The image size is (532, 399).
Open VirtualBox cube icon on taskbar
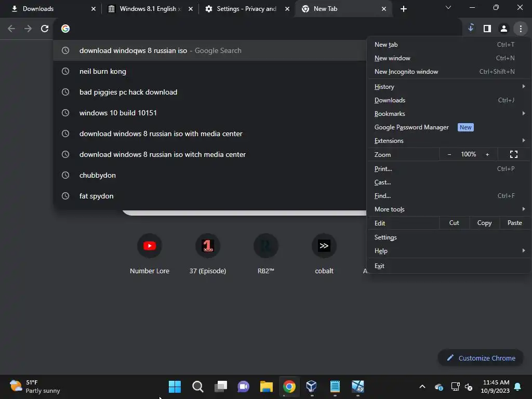(x=312, y=387)
